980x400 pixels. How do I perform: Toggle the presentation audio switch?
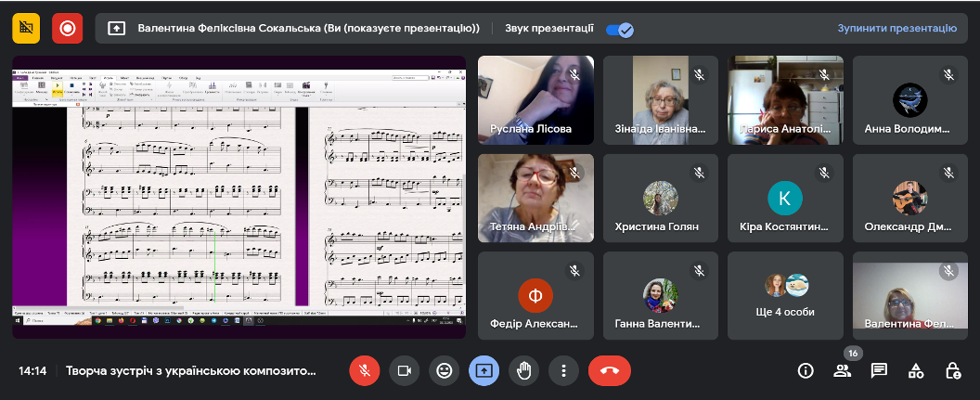tap(618, 29)
